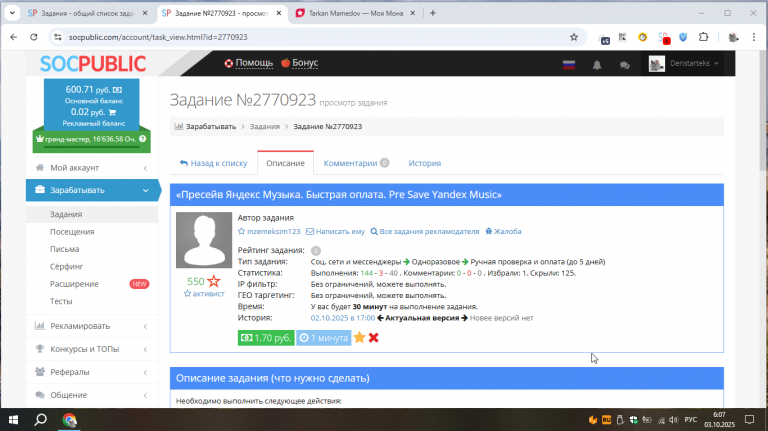Expand the Общение section

coord(92,395)
